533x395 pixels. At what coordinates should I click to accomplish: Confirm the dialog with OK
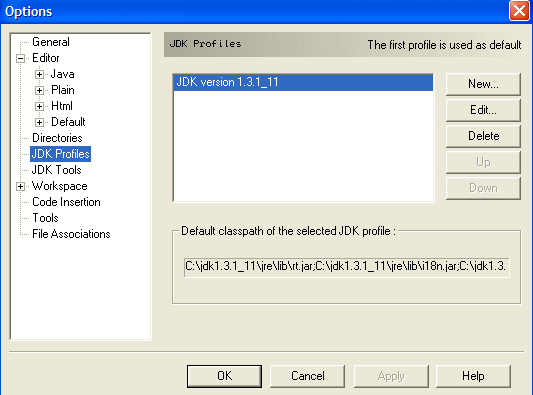tap(224, 376)
